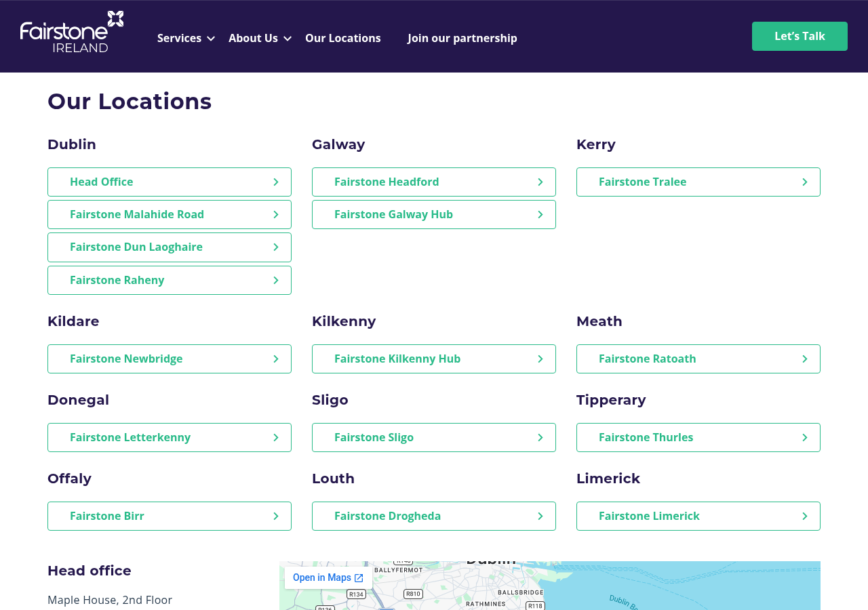Select Fairstone Kilkenny Hub location
This screenshot has height=610, width=868.
pyautogui.click(x=434, y=359)
